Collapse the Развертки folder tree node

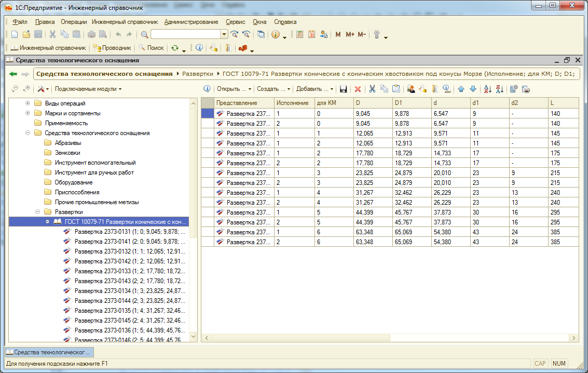[37, 212]
